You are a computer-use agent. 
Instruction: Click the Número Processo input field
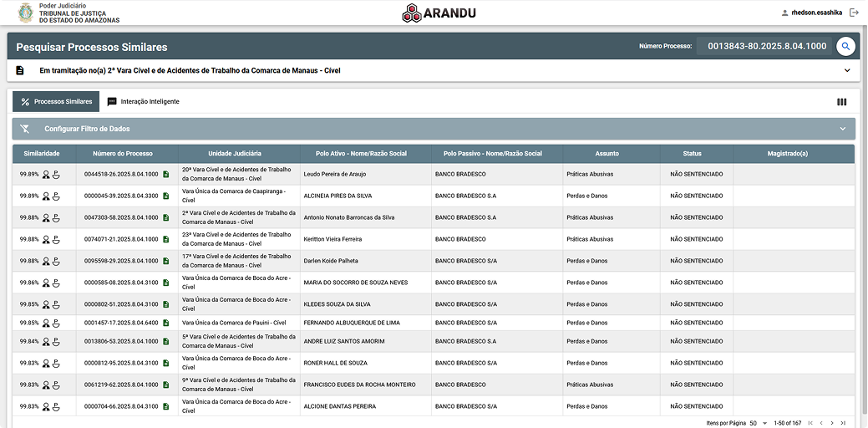pos(767,47)
